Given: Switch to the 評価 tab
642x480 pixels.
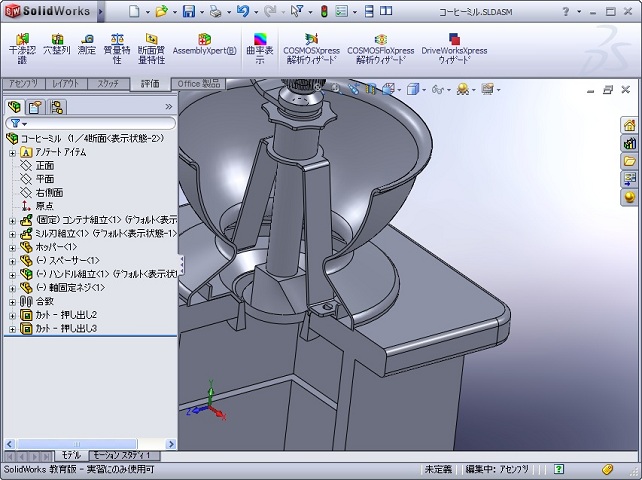Looking at the screenshot, I should pos(150,84).
